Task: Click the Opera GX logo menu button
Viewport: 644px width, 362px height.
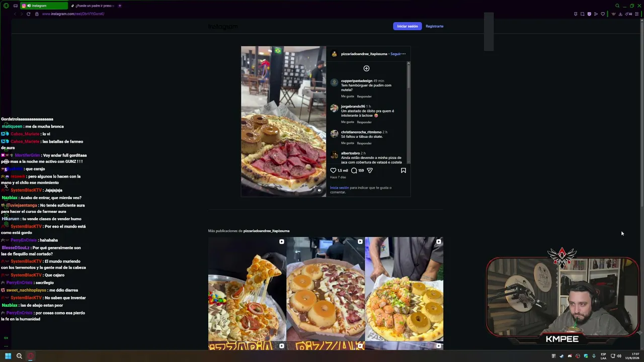Action: 6,6
